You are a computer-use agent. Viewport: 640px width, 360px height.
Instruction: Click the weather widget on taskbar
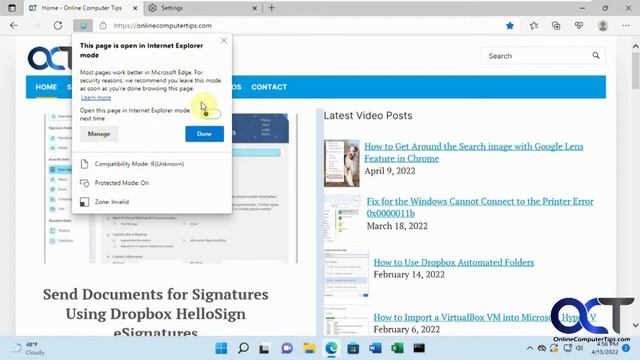click(28, 348)
